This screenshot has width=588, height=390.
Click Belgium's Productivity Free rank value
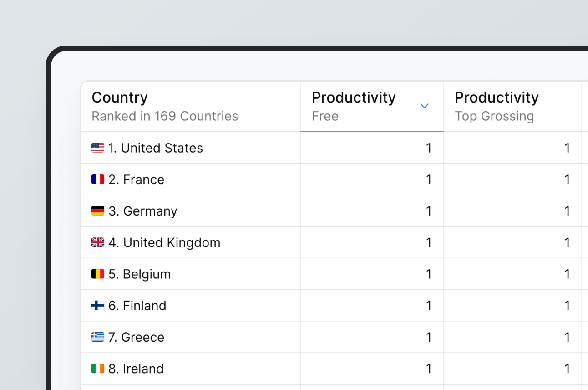[428, 274]
